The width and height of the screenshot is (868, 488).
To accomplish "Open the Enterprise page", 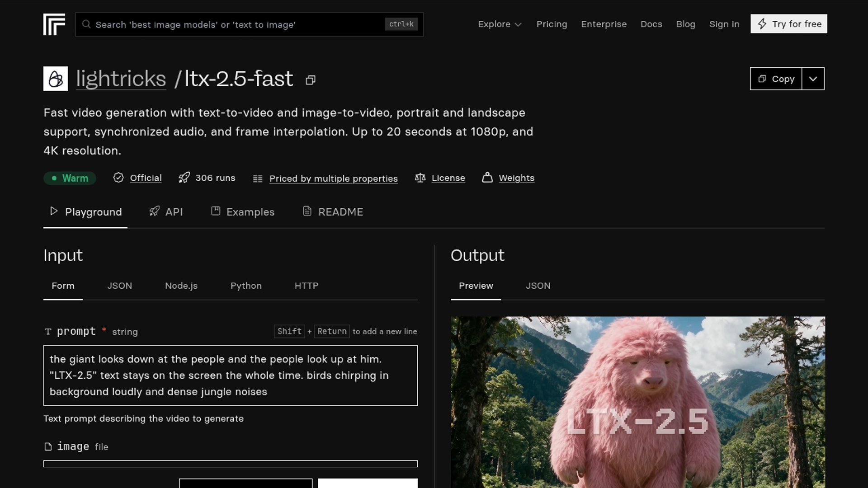I will tap(604, 24).
